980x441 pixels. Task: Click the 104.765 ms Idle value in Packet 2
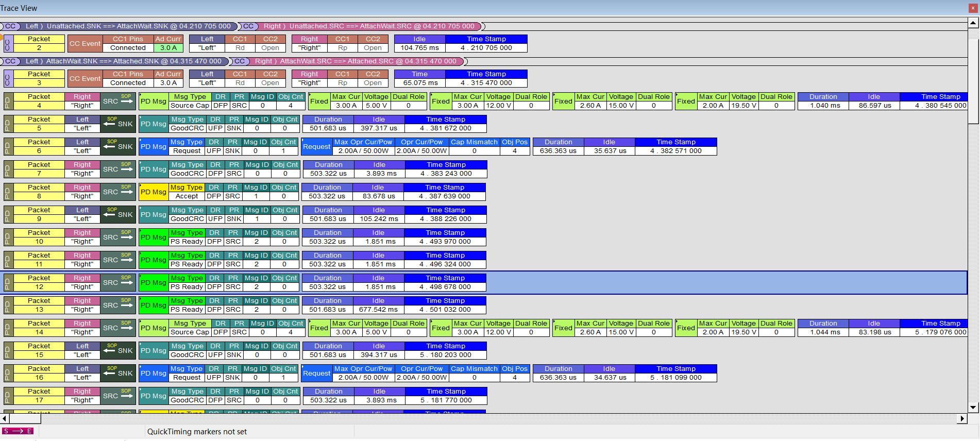point(420,48)
